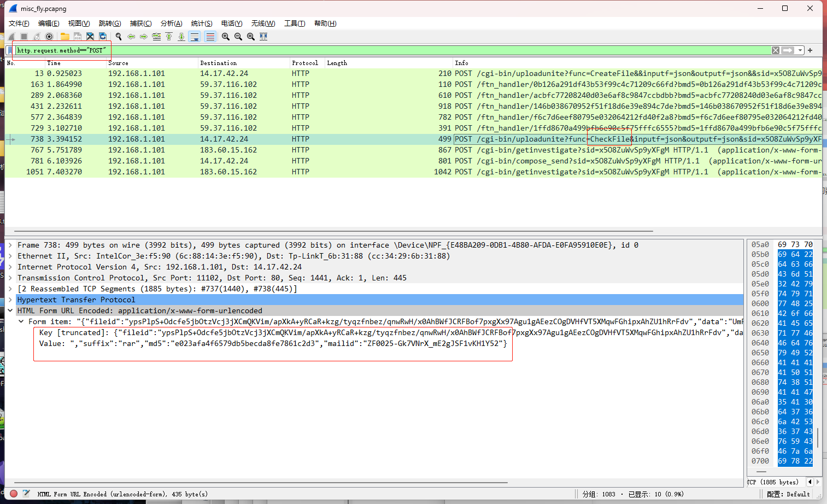This screenshot has width=827, height=504.
Task: Reset text to normal size
Action: pyautogui.click(x=251, y=37)
